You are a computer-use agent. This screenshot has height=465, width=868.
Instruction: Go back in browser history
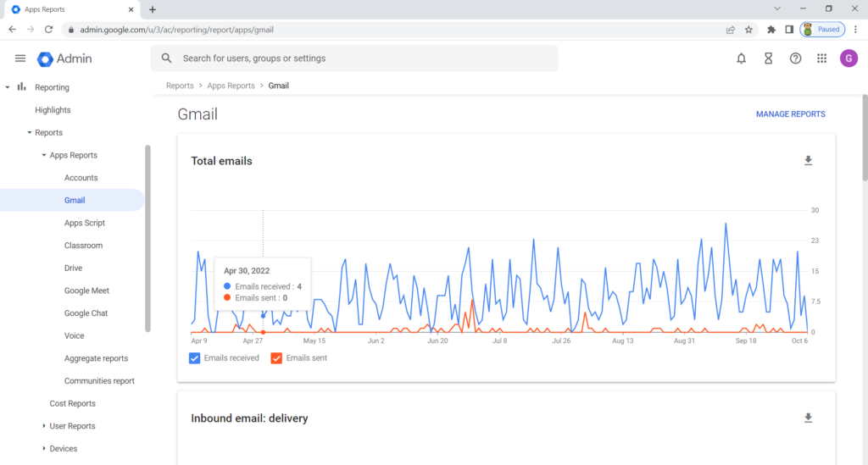point(12,30)
